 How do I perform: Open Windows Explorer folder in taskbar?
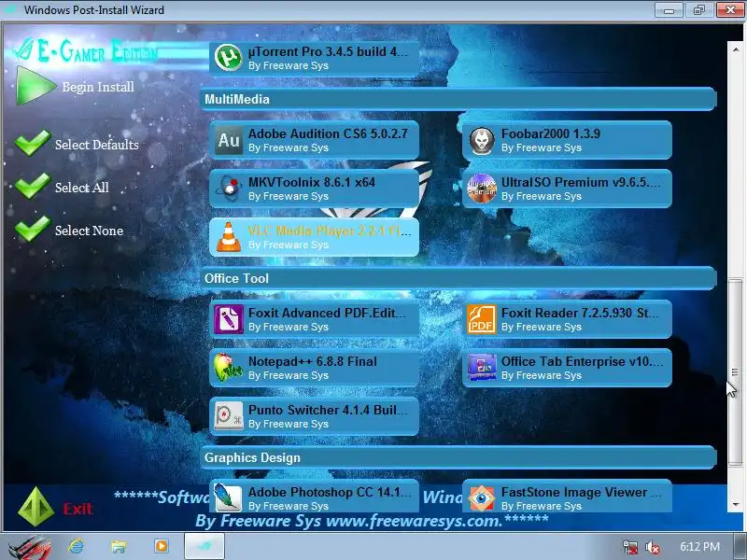click(119, 546)
